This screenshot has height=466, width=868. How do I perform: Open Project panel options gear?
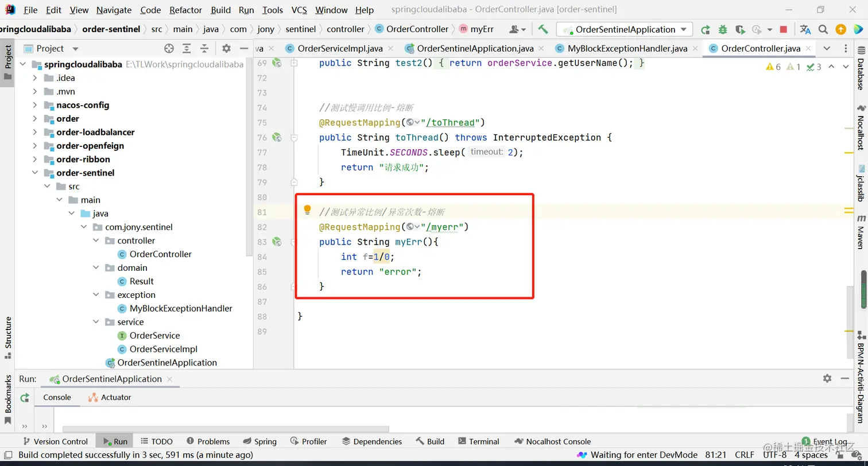click(226, 49)
